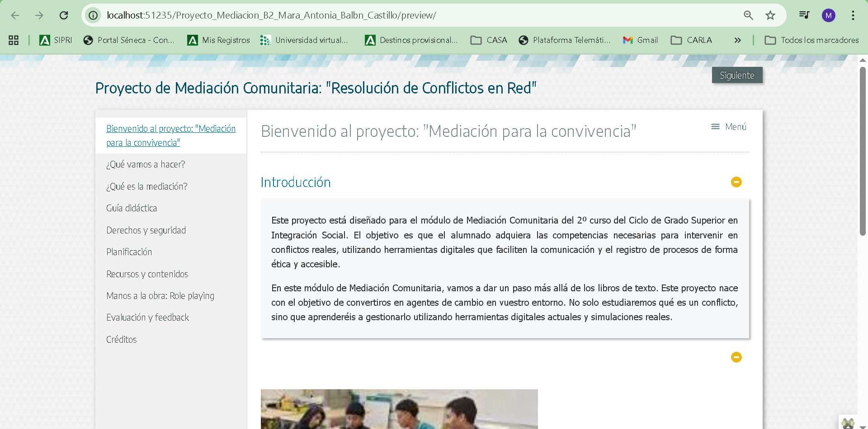The image size is (868, 429).
Task: View site information icon beside the URL
Action: [93, 15]
